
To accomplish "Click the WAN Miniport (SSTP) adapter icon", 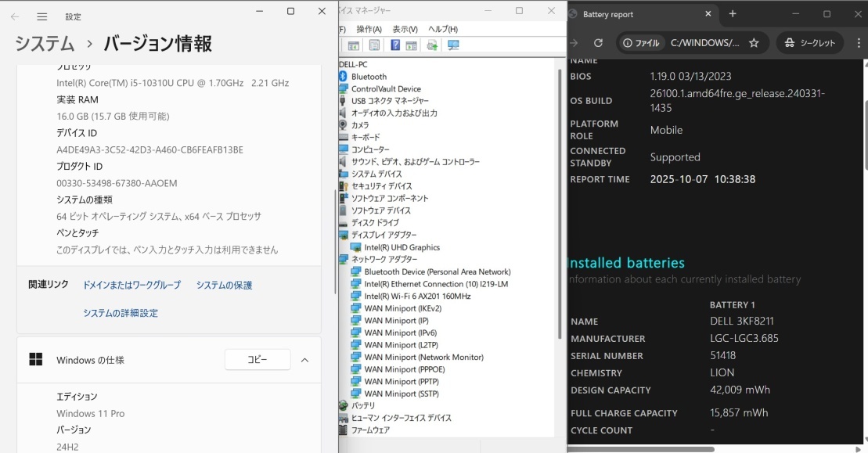I will pyautogui.click(x=355, y=394).
